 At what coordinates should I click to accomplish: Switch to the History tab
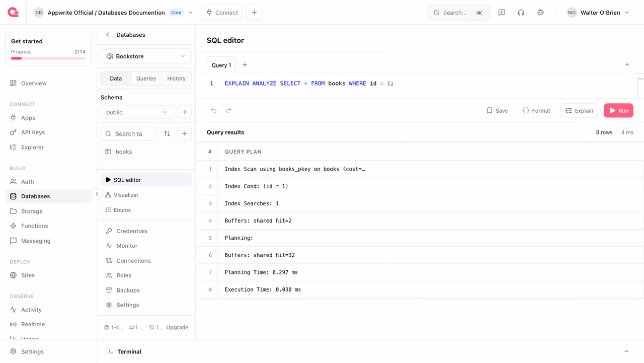pos(176,79)
